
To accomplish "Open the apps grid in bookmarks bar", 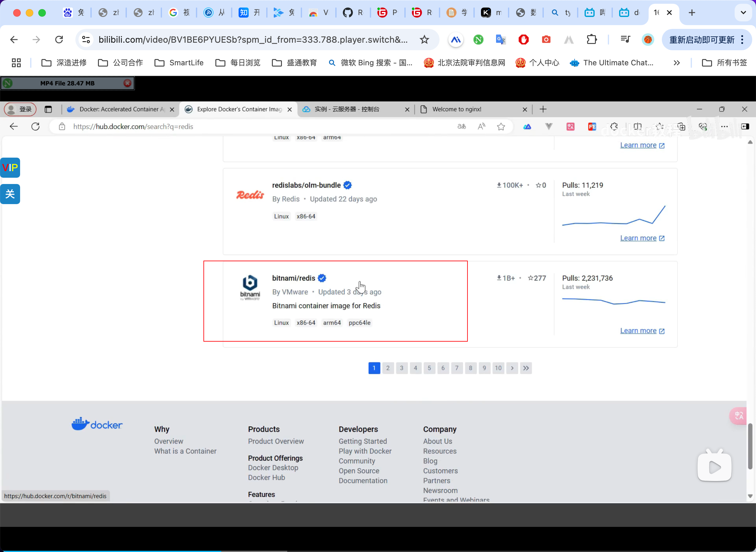I will [x=16, y=63].
